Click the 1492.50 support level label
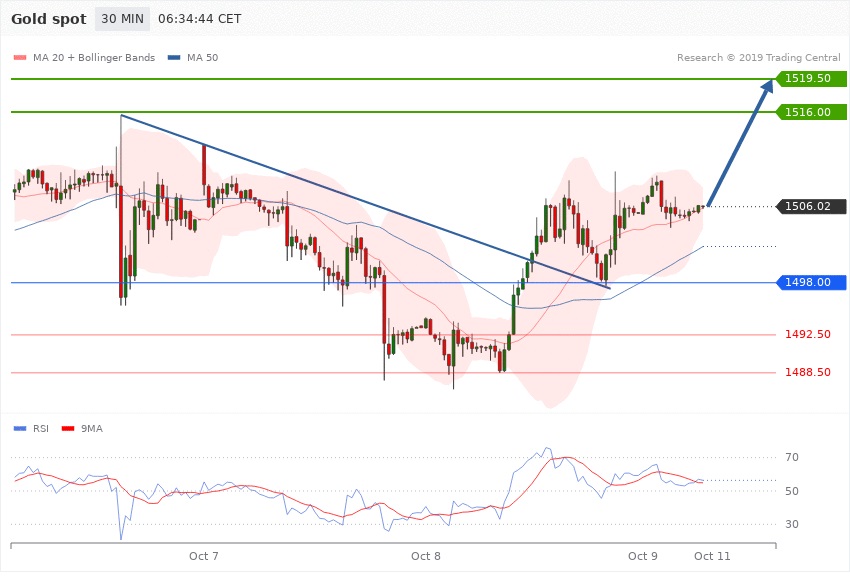 tap(808, 335)
